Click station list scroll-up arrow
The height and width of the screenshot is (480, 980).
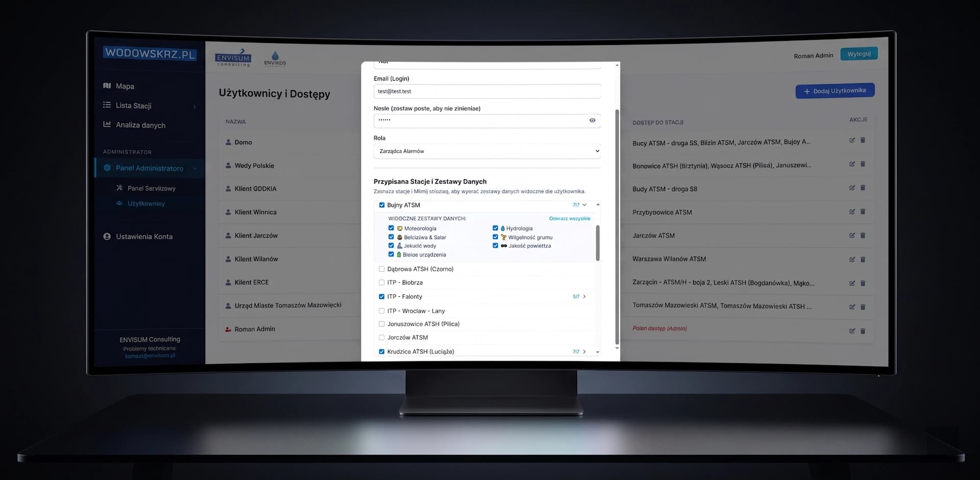(598, 205)
